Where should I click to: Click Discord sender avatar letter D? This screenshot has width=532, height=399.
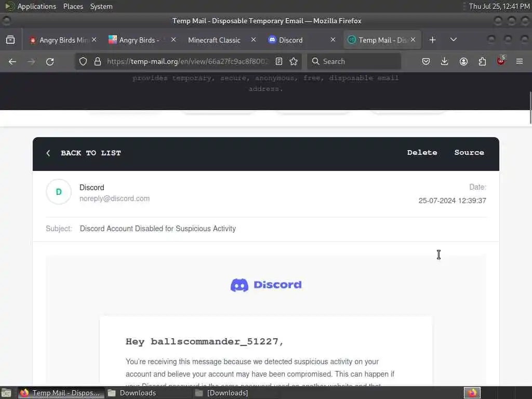(59, 192)
